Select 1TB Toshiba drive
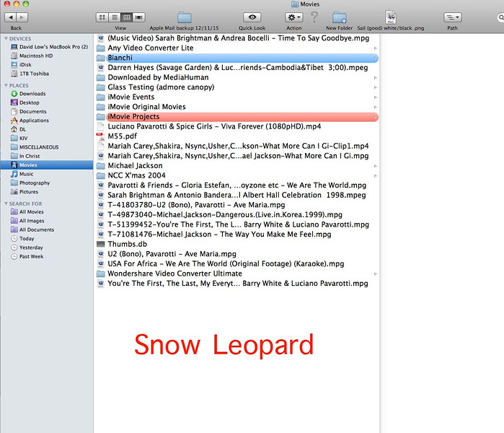 (30, 74)
